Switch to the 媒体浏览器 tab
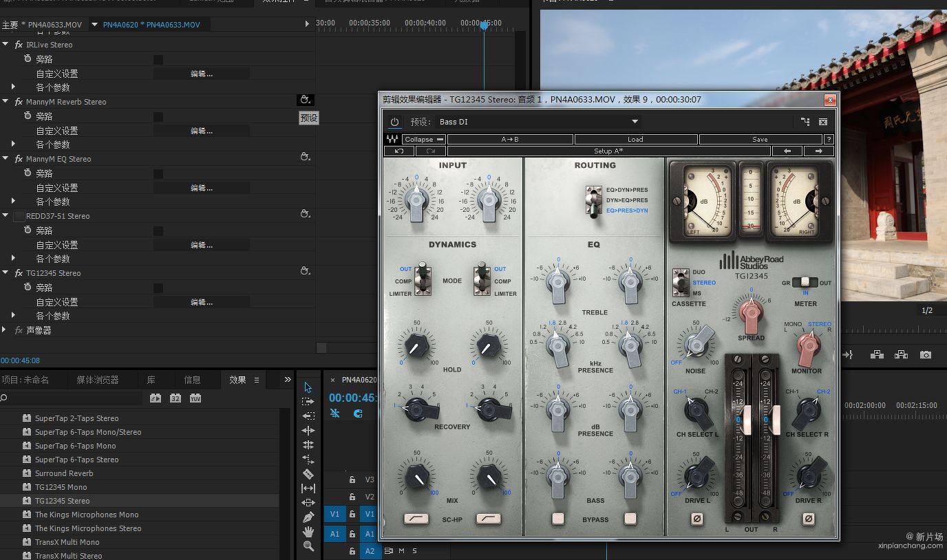This screenshot has height=560, width=947. [x=98, y=380]
